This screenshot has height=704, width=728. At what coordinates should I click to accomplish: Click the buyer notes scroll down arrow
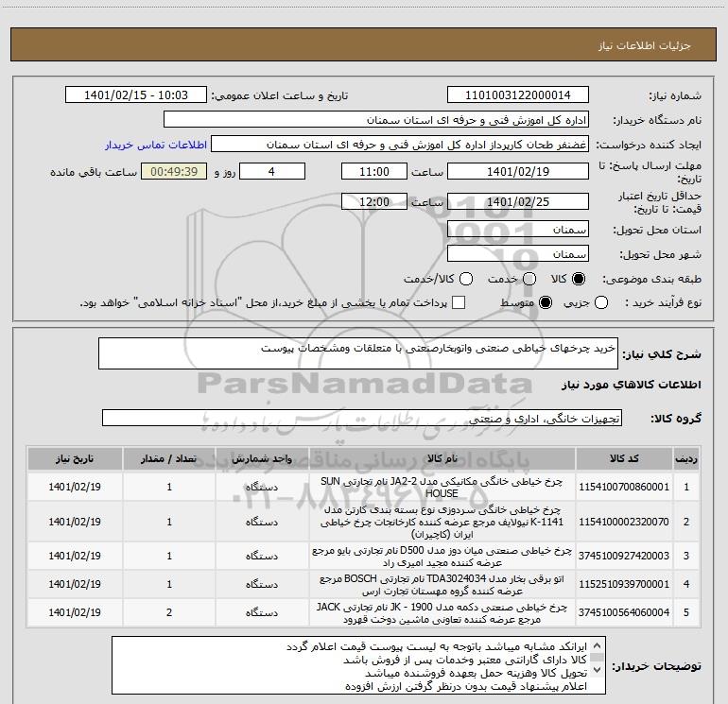598,670
